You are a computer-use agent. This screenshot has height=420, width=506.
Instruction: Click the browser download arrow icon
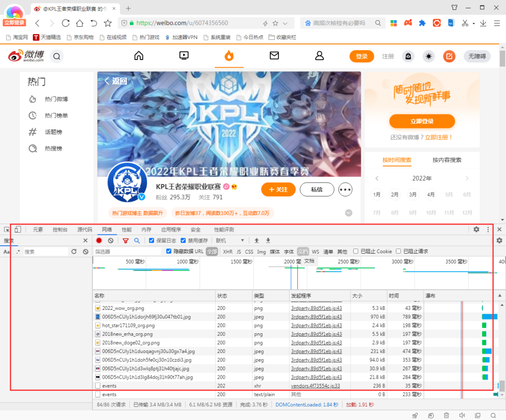coord(483,23)
